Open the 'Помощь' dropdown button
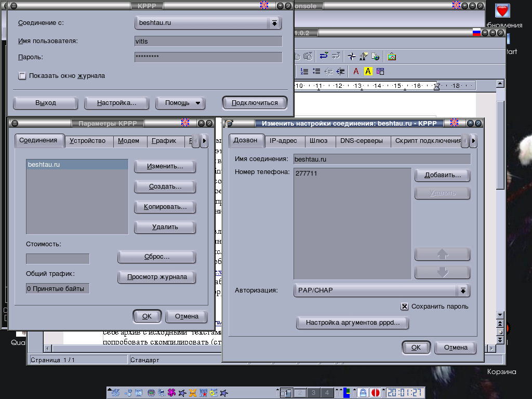532x399 pixels. pyautogui.click(x=180, y=103)
